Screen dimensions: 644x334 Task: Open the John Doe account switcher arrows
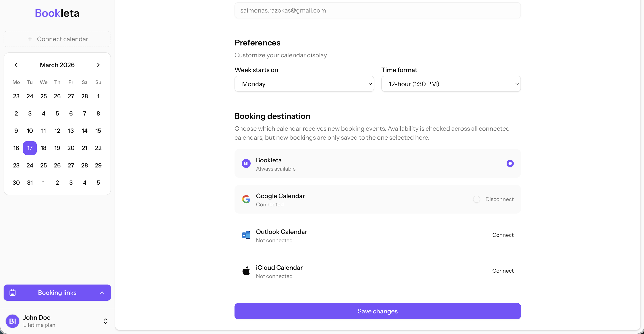105,321
